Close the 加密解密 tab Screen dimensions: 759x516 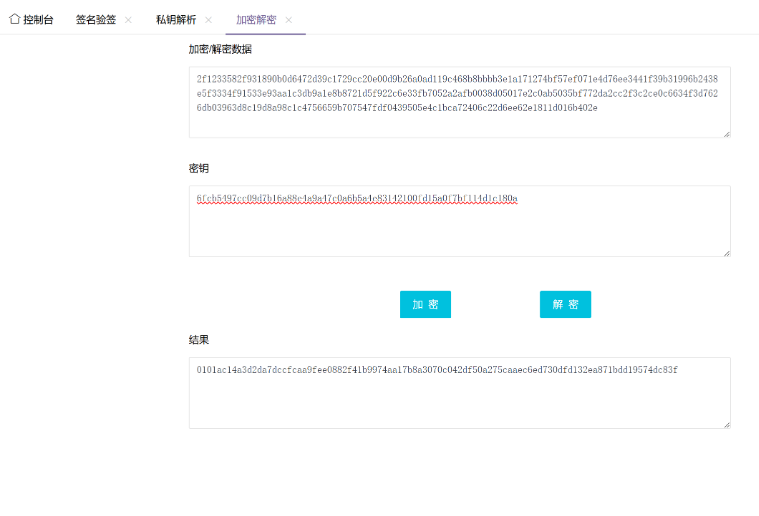coord(288,20)
